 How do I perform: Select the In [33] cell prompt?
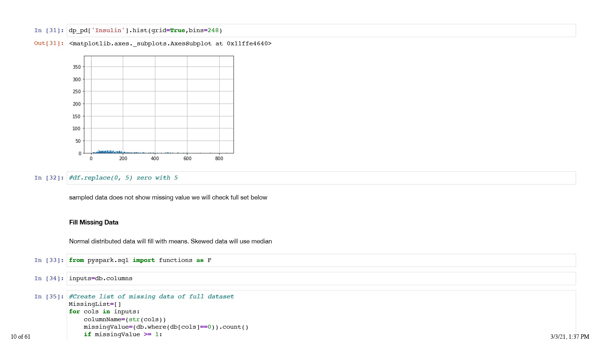pos(49,261)
